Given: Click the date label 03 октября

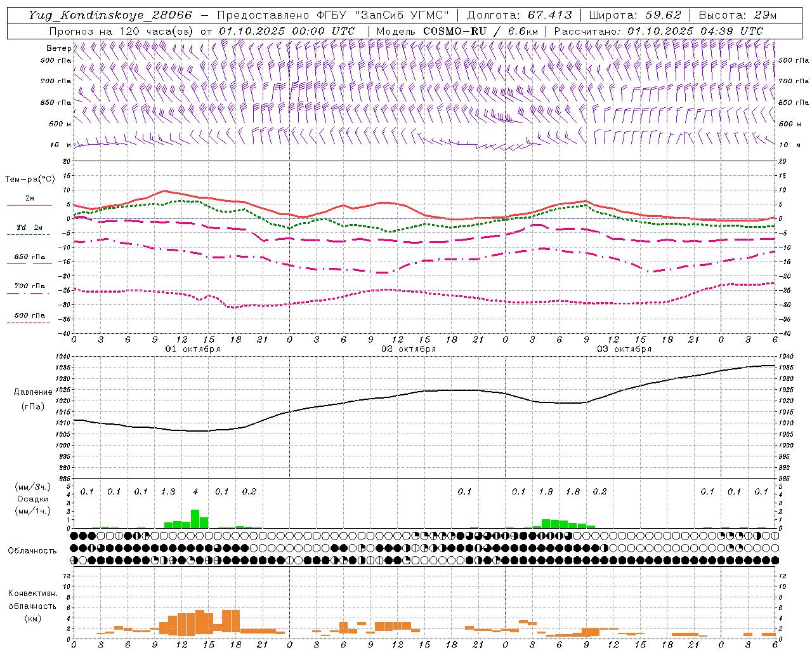Looking at the screenshot, I should (x=624, y=349).
